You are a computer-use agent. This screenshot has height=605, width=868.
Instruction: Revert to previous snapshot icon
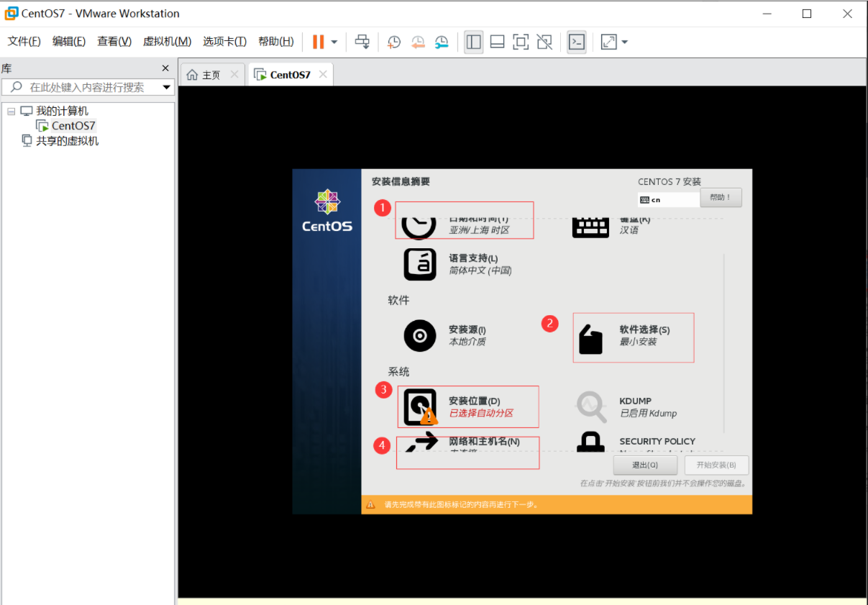tap(418, 42)
